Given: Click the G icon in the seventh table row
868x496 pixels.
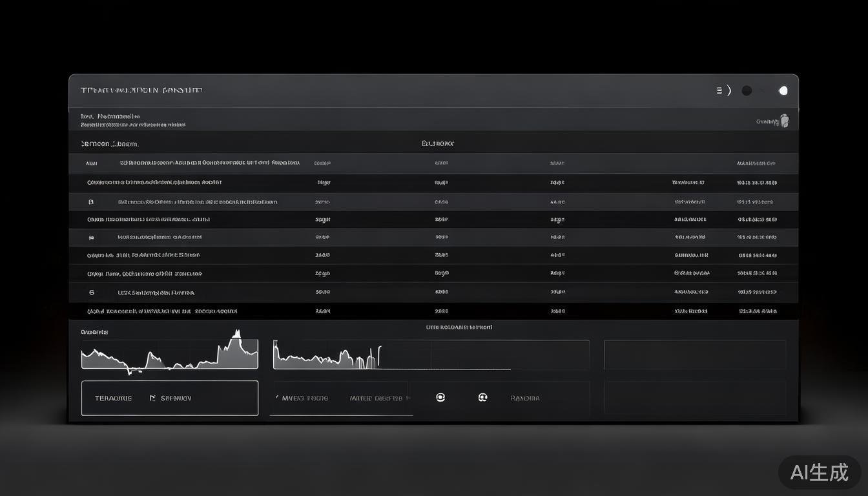Looking at the screenshot, I should pos(91,293).
